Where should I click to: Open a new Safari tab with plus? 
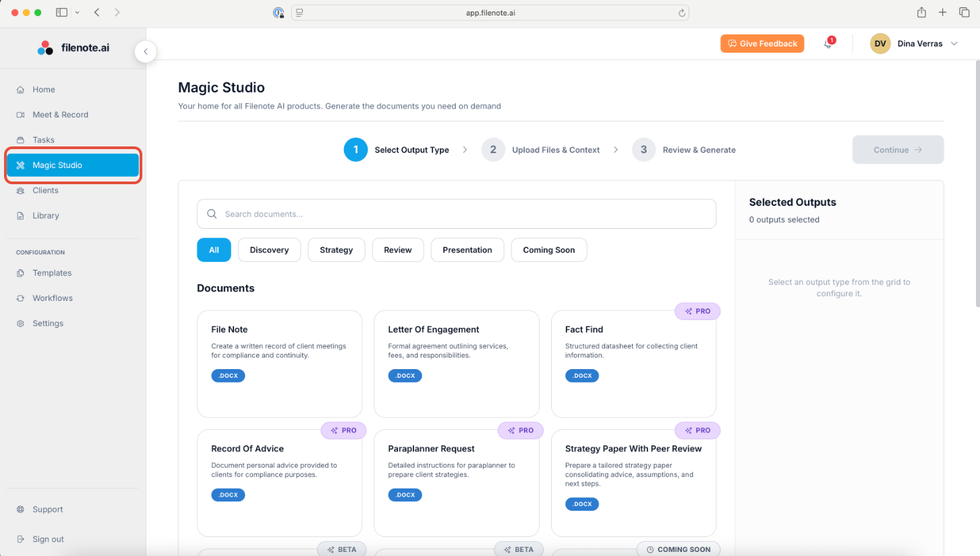(943, 12)
